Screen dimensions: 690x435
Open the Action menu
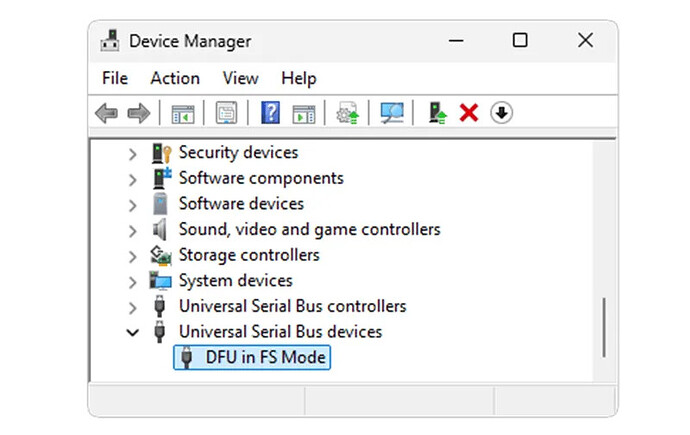(x=175, y=78)
